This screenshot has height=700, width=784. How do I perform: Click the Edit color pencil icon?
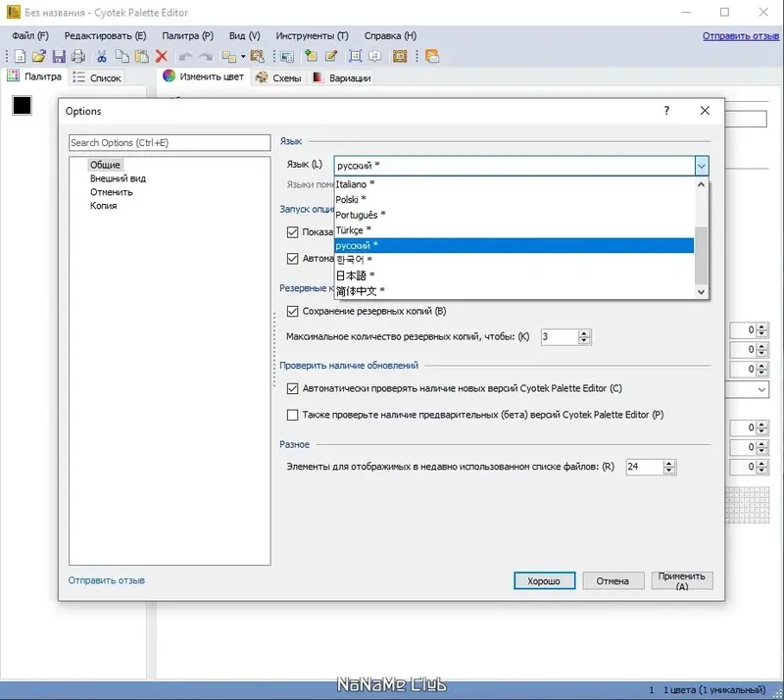click(x=331, y=57)
